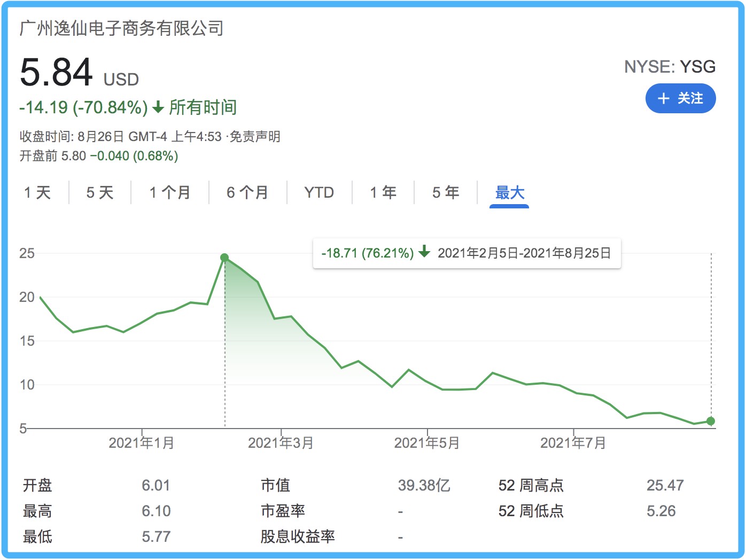The image size is (746, 560).
Task: Click the down arrow beside -14.19 change
Action: pos(158,107)
